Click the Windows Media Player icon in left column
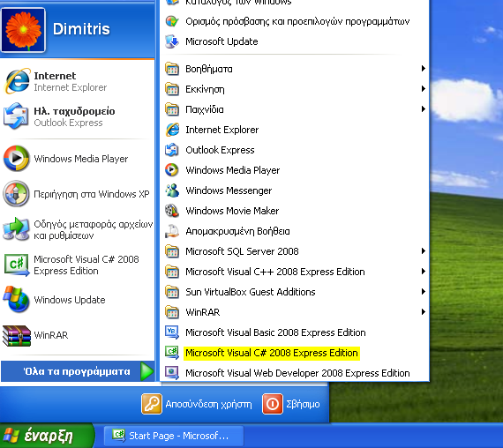This screenshot has width=503, height=448. (x=17, y=159)
